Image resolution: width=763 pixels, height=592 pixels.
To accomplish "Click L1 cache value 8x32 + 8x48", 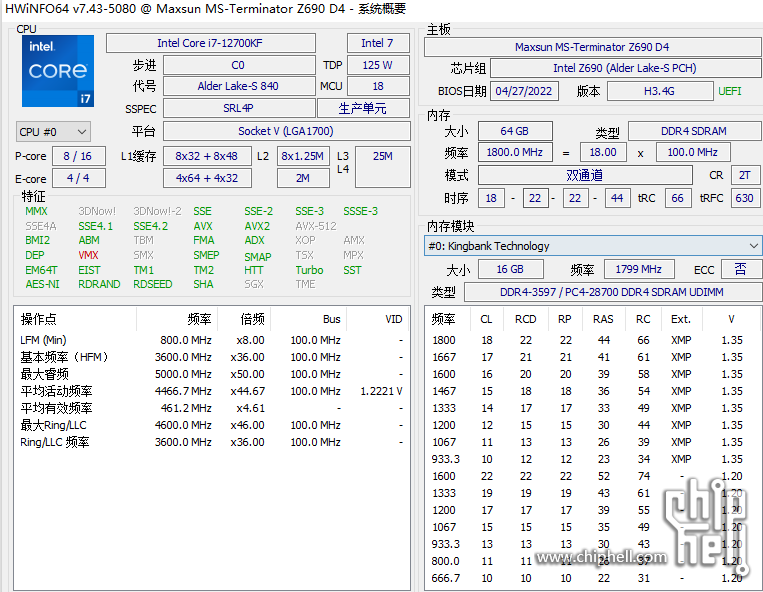I will click(207, 156).
